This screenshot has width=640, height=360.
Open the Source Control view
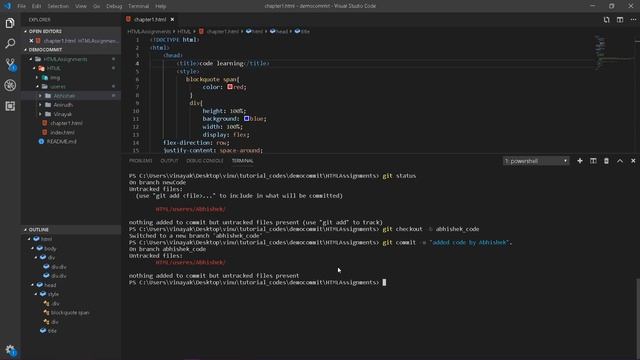(x=10, y=64)
